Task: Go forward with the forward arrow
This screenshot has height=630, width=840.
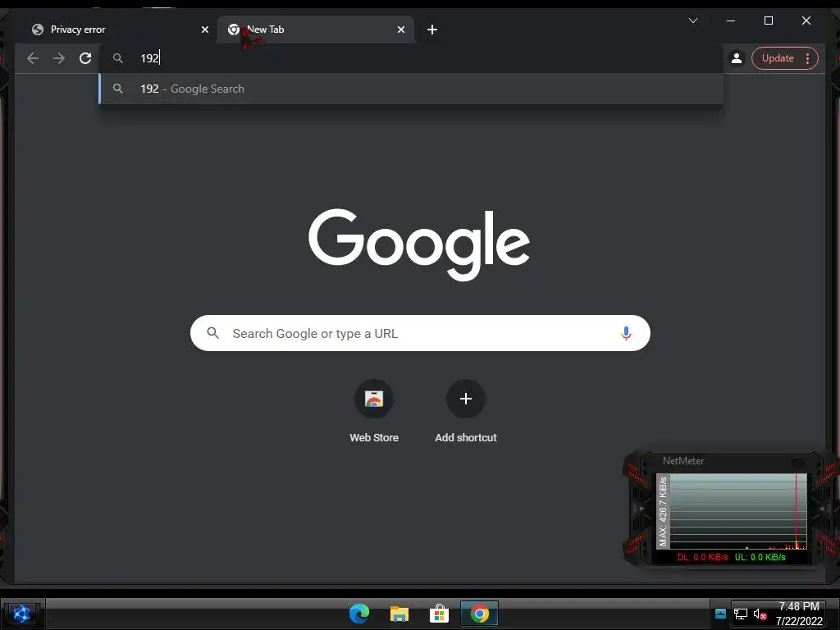Action: pyautogui.click(x=59, y=58)
